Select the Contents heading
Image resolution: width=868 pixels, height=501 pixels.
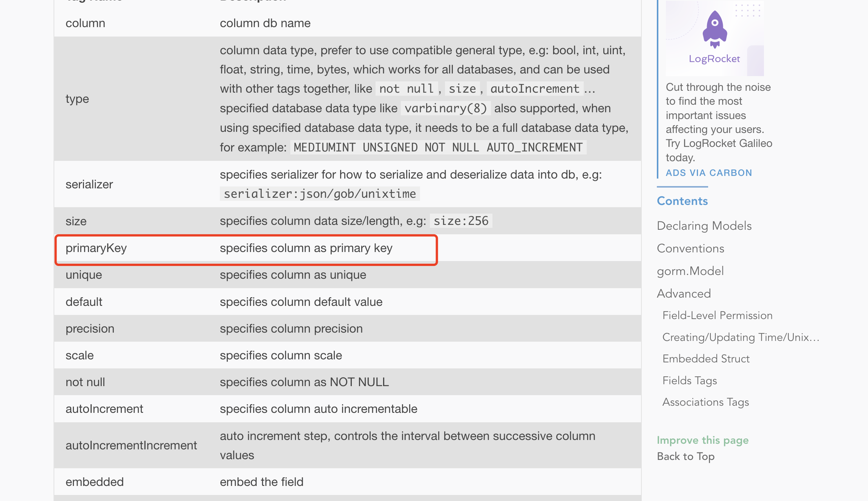coord(682,201)
